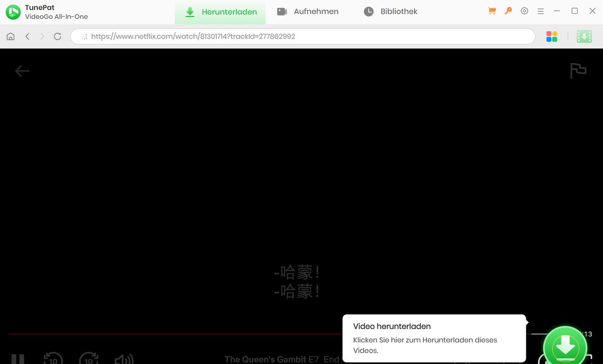Open the colorful website switcher icon
The image size is (603, 364).
[x=552, y=36]
